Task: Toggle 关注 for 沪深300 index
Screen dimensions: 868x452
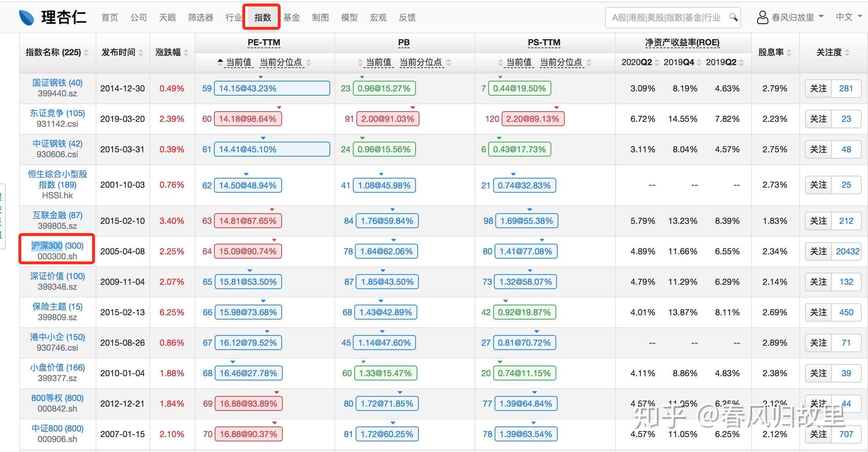Action: click(x=818, y=252)
